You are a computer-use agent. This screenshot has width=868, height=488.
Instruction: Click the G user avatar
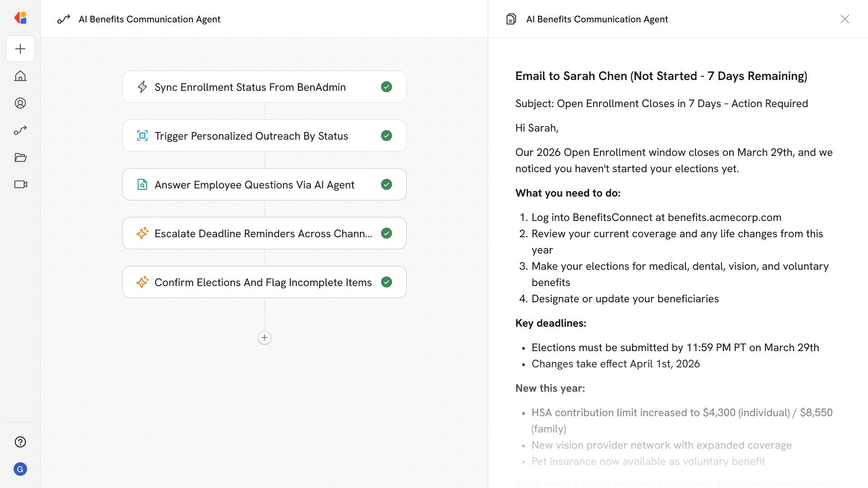20,469
